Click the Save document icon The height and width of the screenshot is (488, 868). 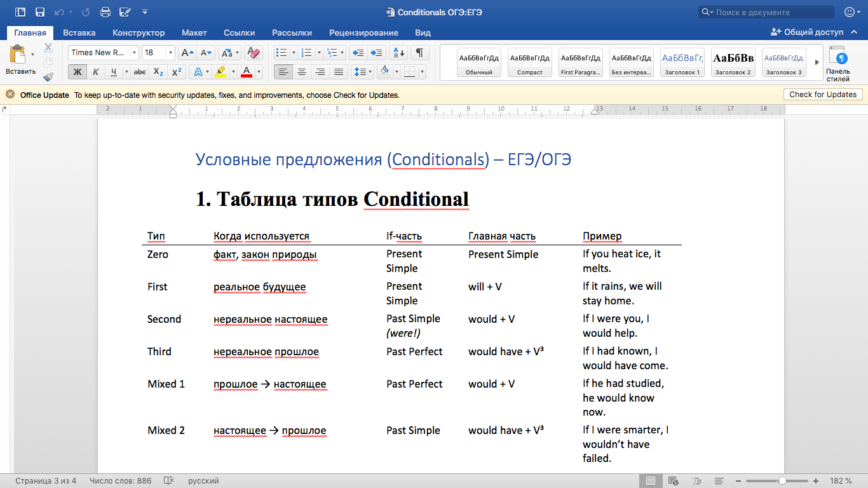point(40,12)
